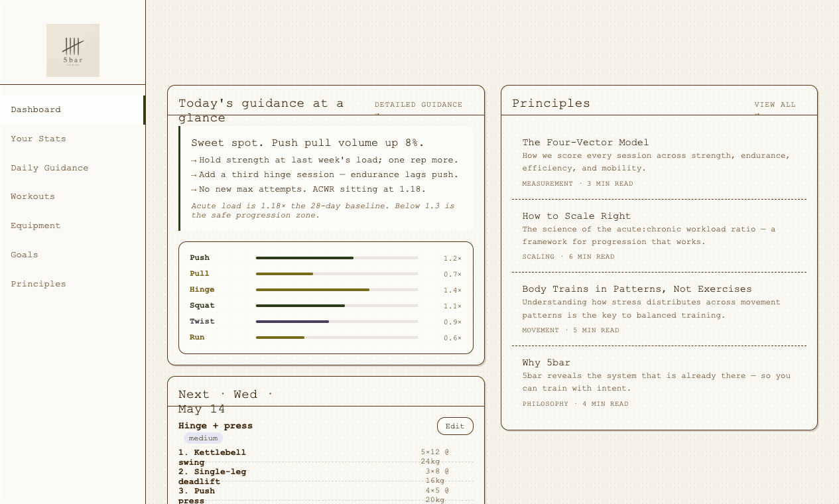Select Goals in the sidebar
839x504 pixels.
coord(72,255)
